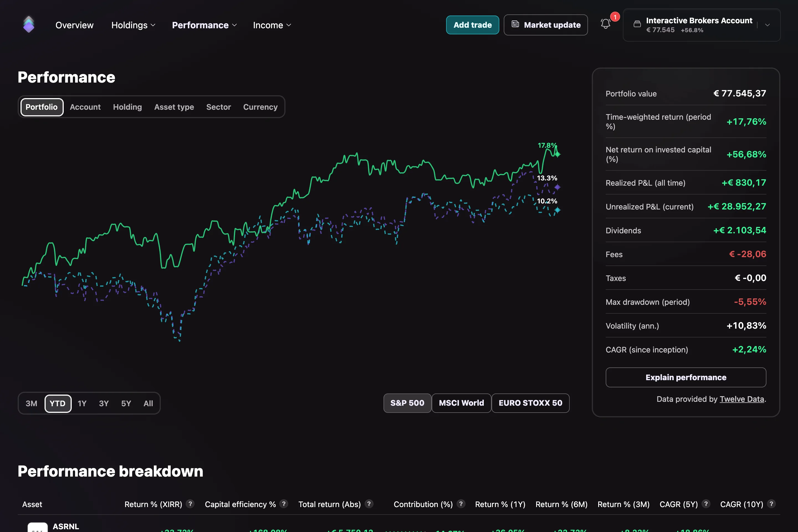Toggle the EURO STOXX 50 benchmark
Image resolution: width=798 pixels, height=532 pixels.
tap(530, 403)
